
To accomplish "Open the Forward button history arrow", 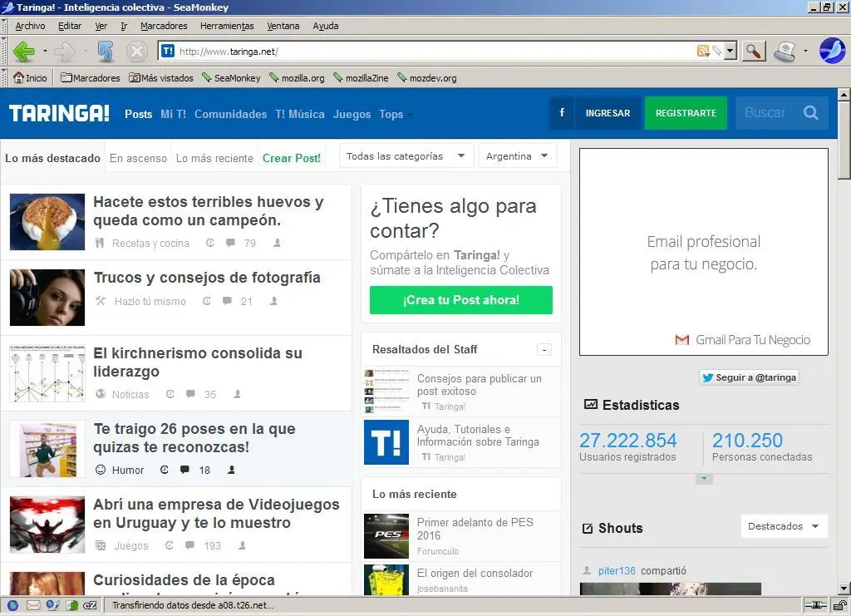I will 86,52.
